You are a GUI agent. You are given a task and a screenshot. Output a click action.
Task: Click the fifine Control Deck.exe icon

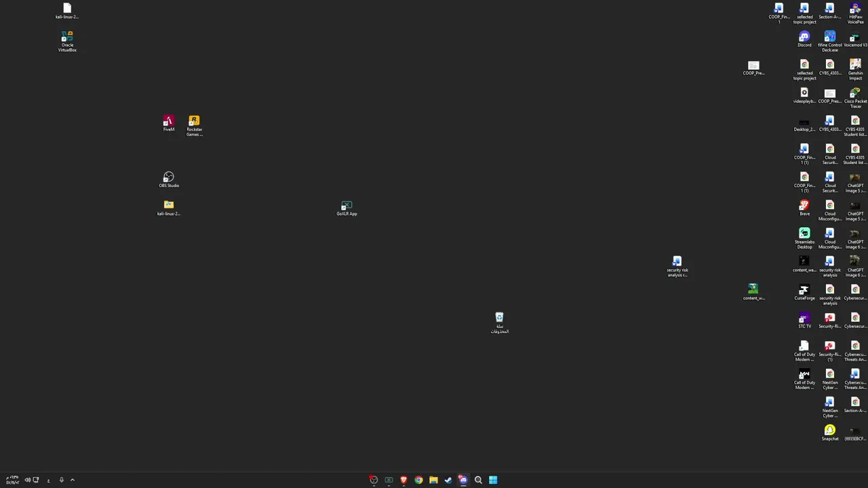tap(830, 41)
